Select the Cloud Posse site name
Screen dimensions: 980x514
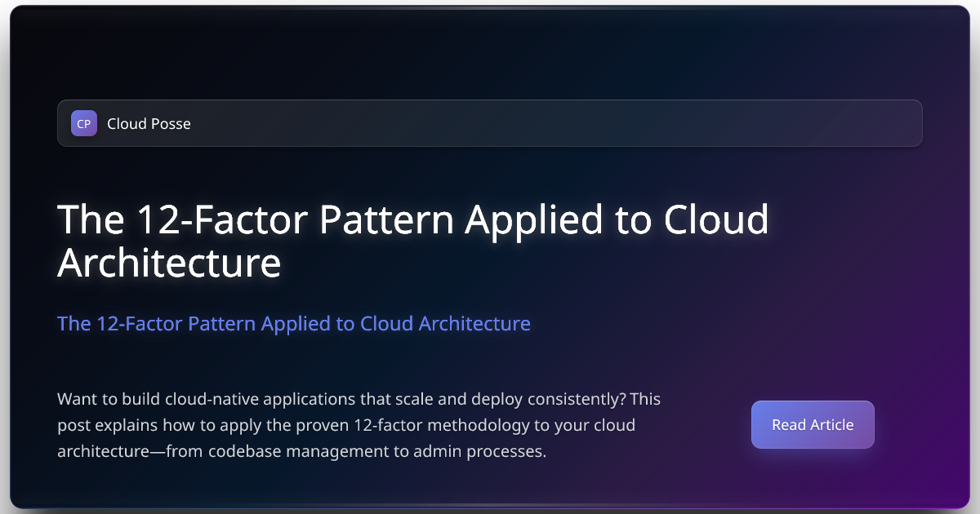coord(149,124)
